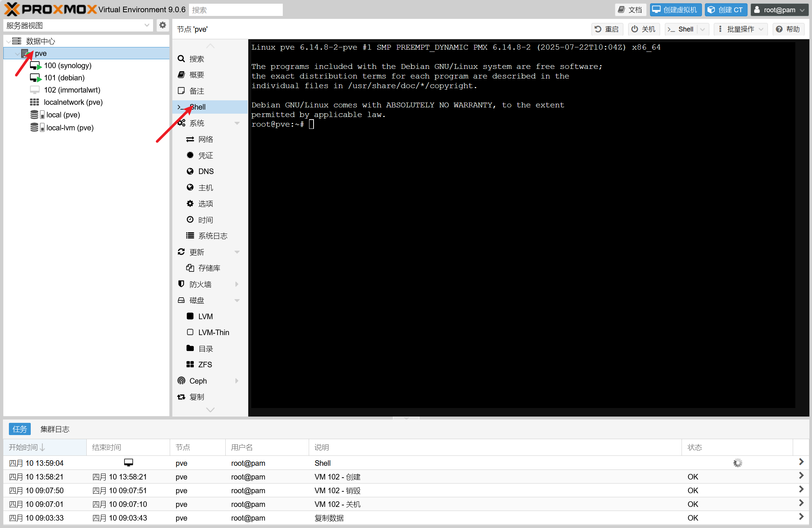Screen dimensions: 812x528
Task: Collapse the pve node expander arrow
Action: [17, 53]
